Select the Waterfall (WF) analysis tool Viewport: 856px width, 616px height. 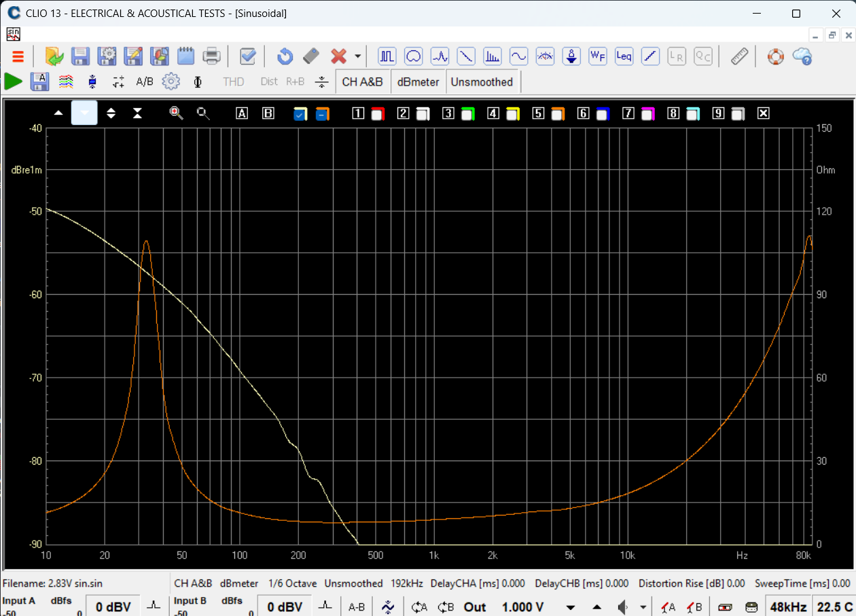[598, 56]
